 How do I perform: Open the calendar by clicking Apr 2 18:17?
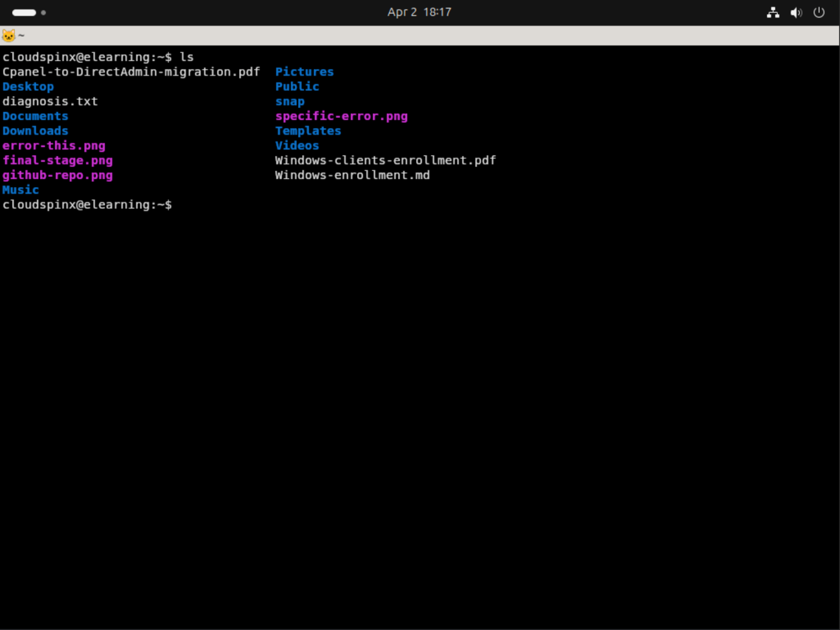tap(419, 12)
